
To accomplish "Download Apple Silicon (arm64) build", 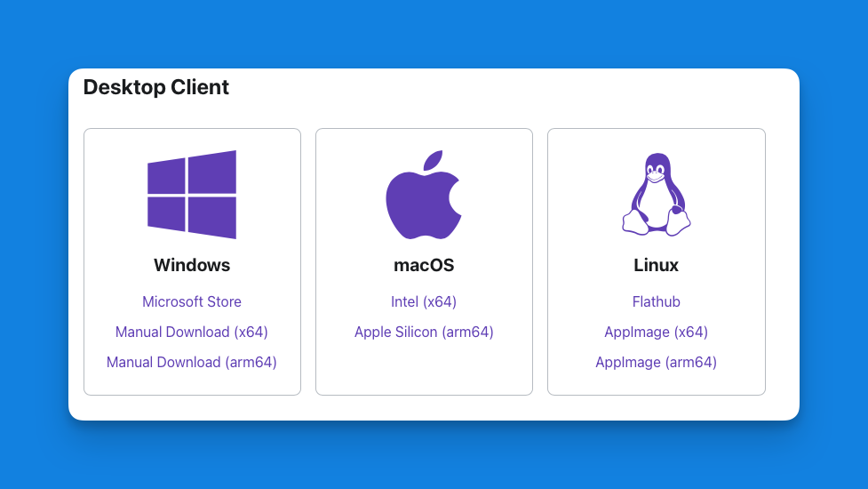I will (x=424, y=333).
